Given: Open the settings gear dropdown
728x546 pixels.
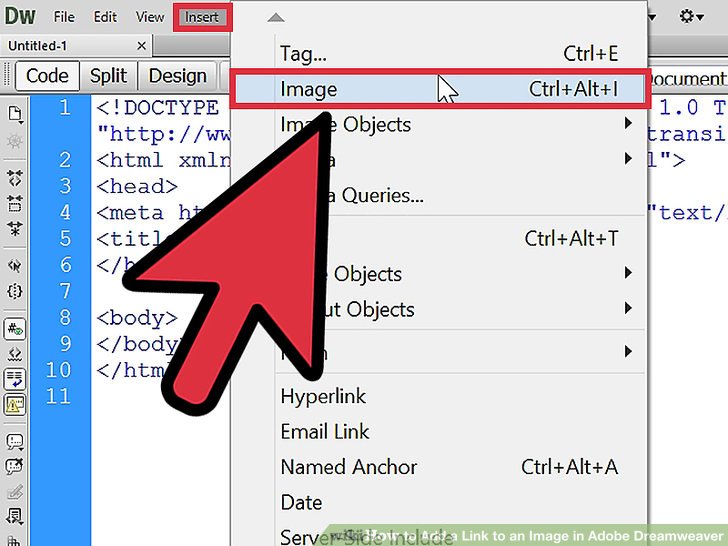Looking at the screenshot, I should pyautogui.click(x=692, y=17).
